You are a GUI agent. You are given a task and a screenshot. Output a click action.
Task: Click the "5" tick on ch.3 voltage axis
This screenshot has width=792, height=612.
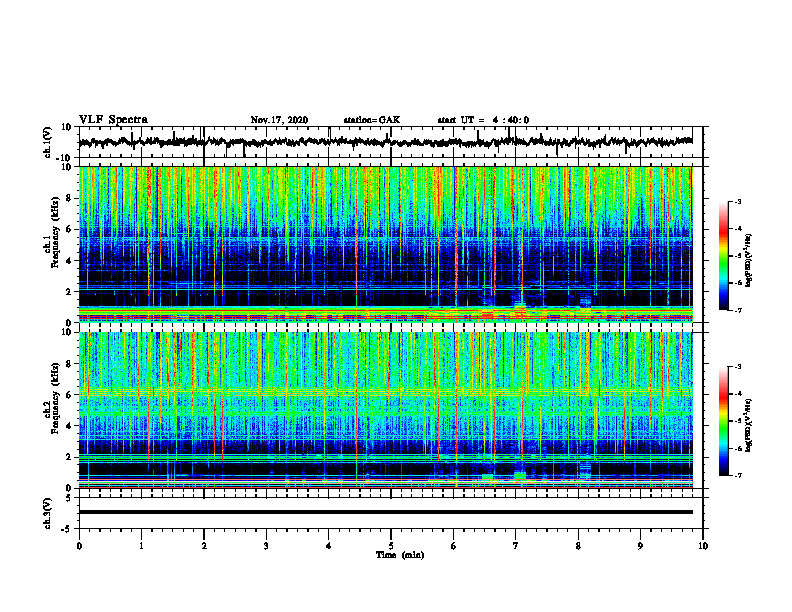pyautogui.click(x=70, y=498)
